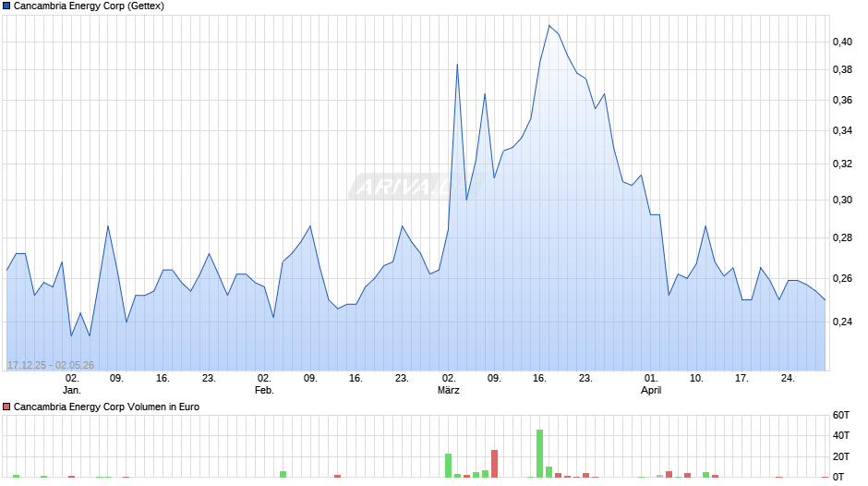Click the date range text '17.12.25 - 02.05.26'

51,365
